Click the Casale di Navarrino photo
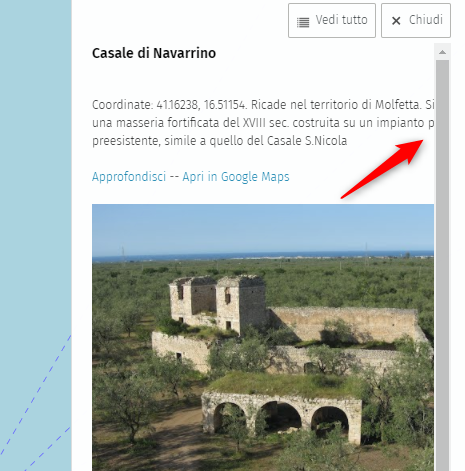The height and width of the screenshot is (471, 465). click(x=263, y=337)
